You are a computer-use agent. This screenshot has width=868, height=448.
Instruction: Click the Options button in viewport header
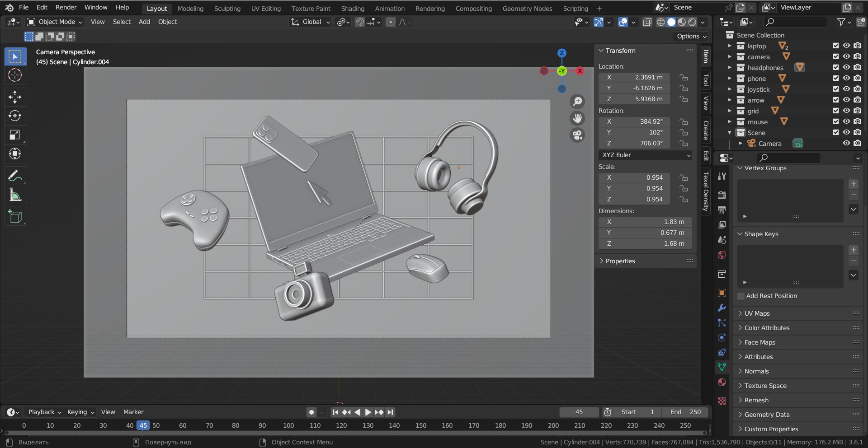tap(691, 36)
